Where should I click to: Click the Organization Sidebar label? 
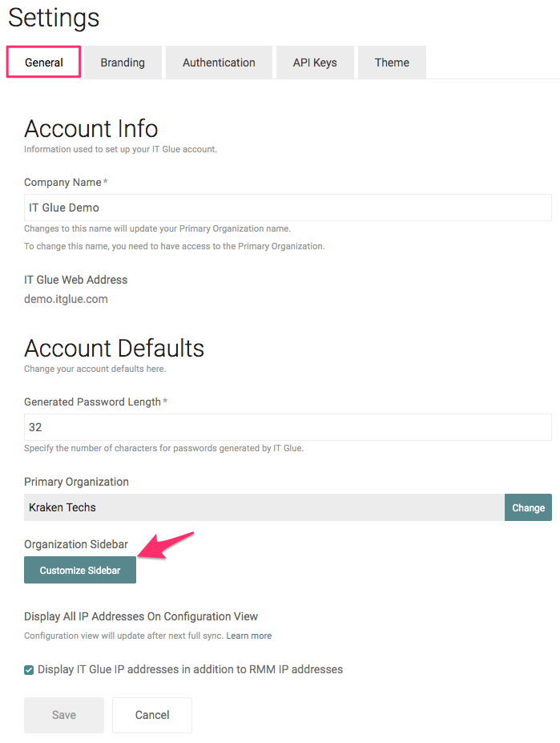(x=75, y=544)
